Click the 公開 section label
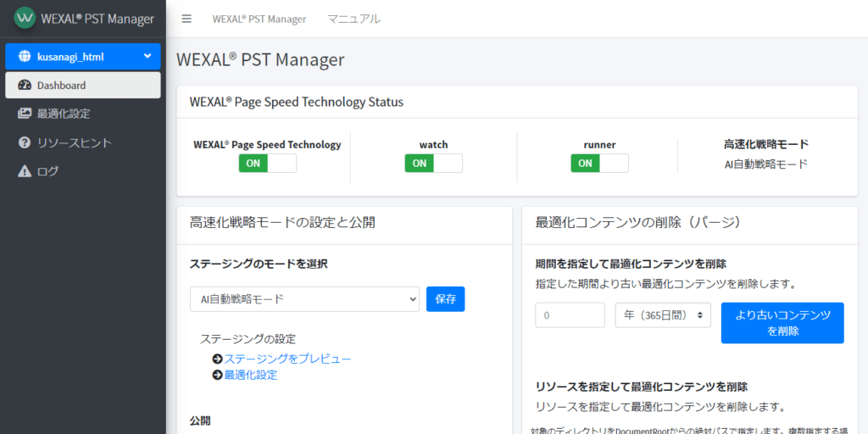This screenshot has height=434, width=868. tap(200, 420)
